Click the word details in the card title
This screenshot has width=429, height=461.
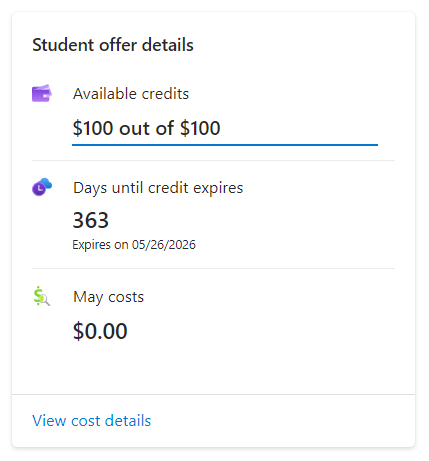click(x=168, y=45)
